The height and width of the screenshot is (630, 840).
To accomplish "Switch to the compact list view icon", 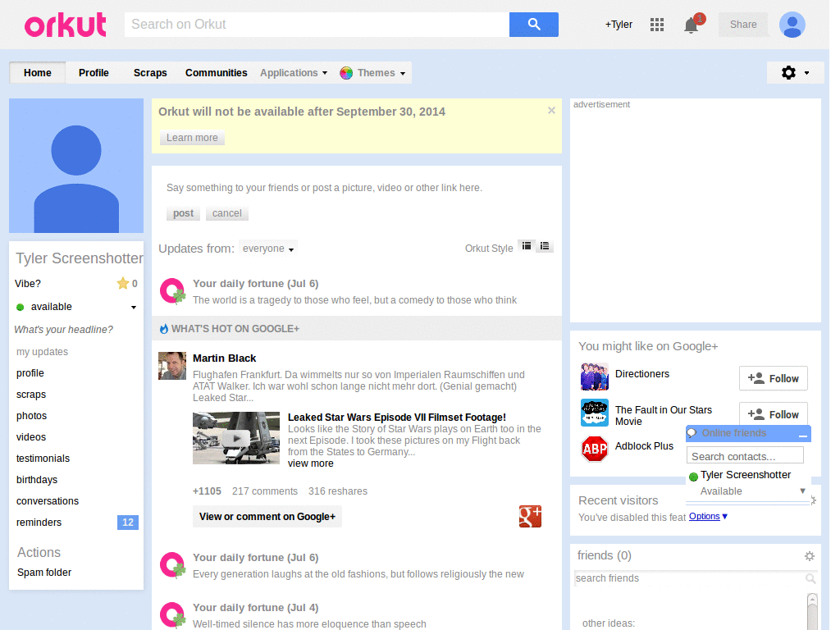I will 545,246.
